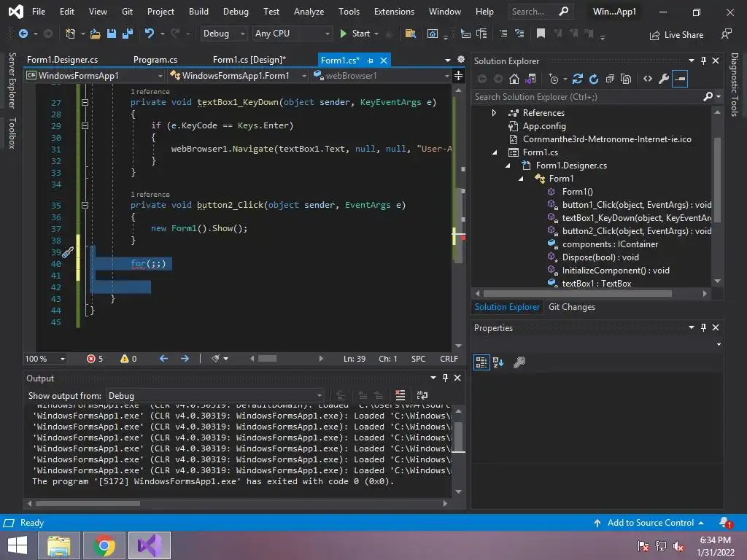Screen dimensions: 747x560
Task: Toggle Categorized view in Properties panel
Action: (x=481, y=362)
